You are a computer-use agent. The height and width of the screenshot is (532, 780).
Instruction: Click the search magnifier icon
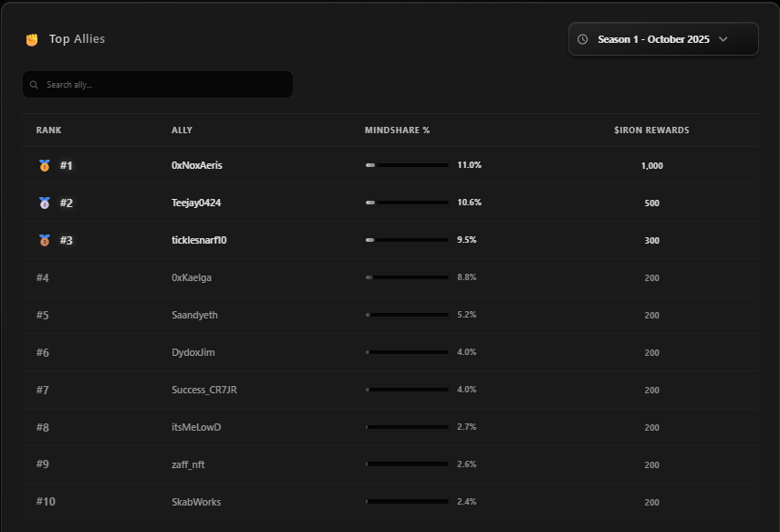click(x=34, y=85)
